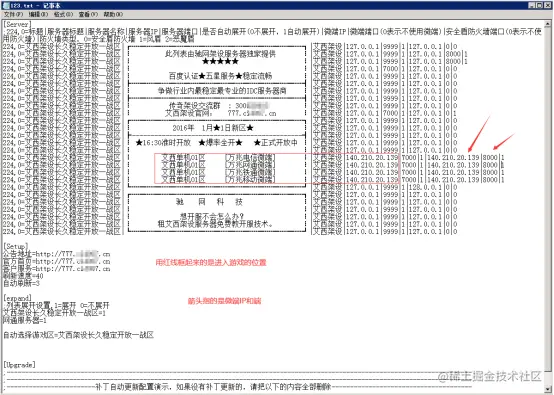Click the heading 驰 网 科 技
This screenshot has height=395, width=554.
pyautogui.click(x=209, y=202)
